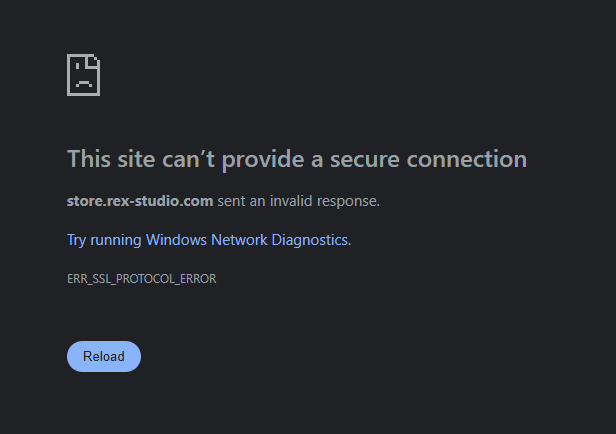616x434 pixels.
Task: Click the "This site can't provide" heading
Action: pyautogui.click(x=190, y=159)
